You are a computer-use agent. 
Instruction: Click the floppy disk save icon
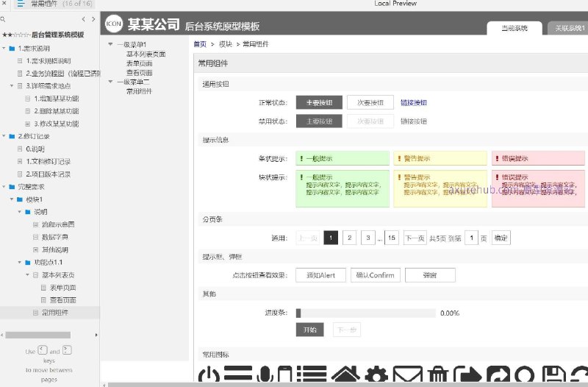click(554, 374)
